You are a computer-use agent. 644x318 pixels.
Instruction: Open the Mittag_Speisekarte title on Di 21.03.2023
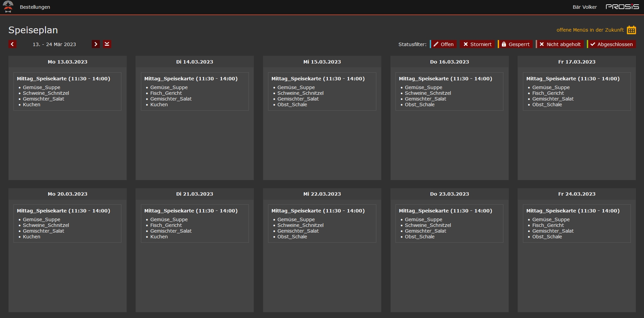[191, 211]
